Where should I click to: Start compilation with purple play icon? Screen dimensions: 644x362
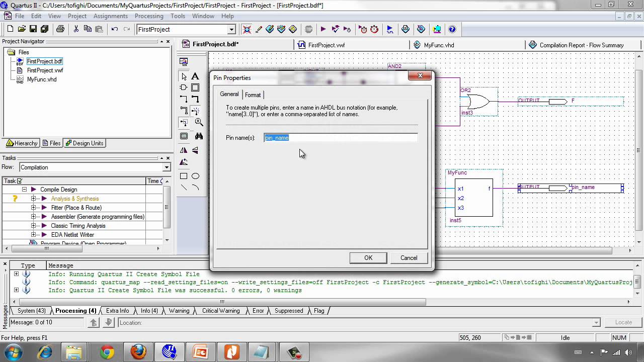click(x=323, y=29)
